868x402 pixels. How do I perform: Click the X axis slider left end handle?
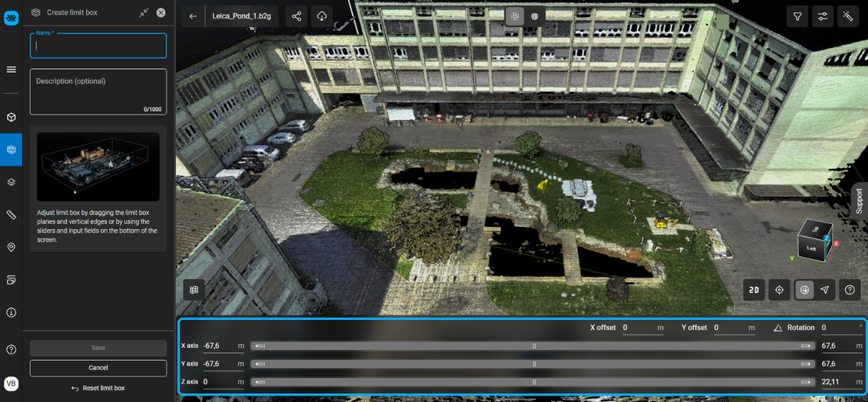point(259,346)
